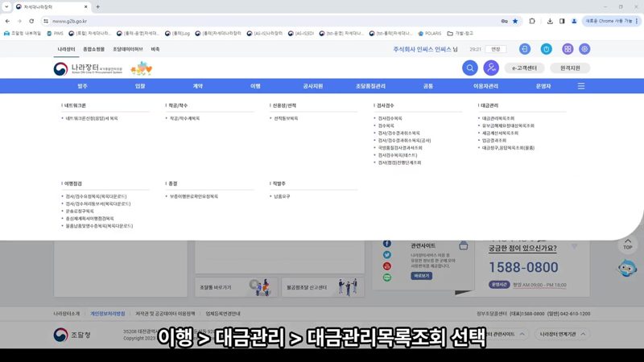The image size is (644, 362).
Task: Switch to the 종합쇼핑몰 top tab
Action: pos(93,49)
